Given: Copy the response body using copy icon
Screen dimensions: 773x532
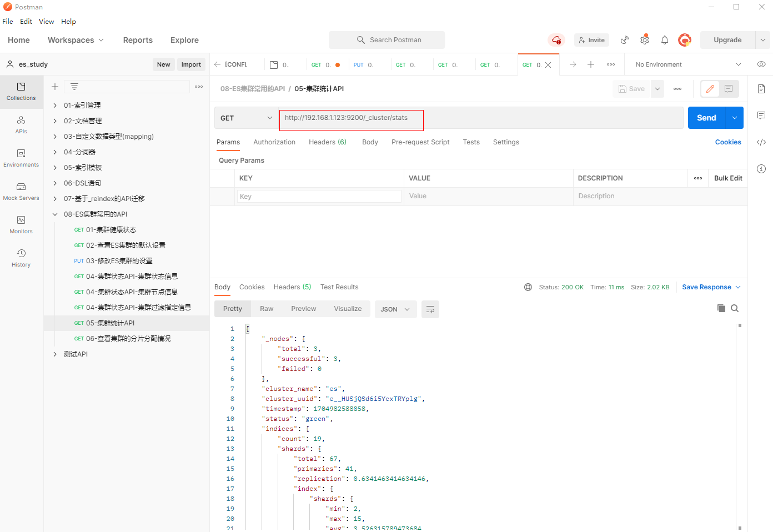Looking at the screenshot, I should (721, 308).
